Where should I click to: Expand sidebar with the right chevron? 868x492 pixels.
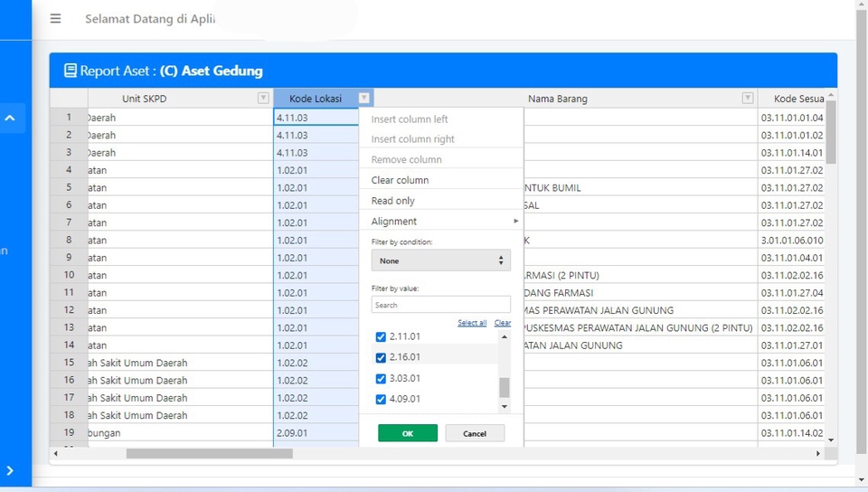tap(10, 470)
